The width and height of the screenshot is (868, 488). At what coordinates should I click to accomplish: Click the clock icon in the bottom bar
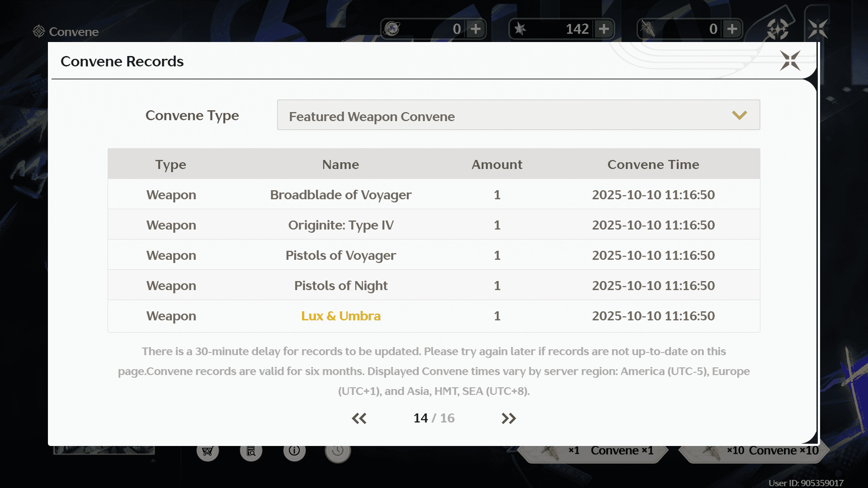pyautogui.click(x=338, y=451)
